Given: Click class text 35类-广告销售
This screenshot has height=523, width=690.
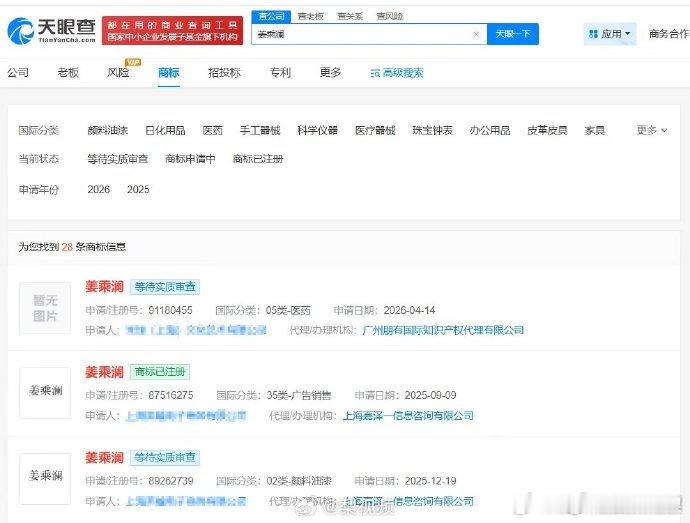Looking at the screenshot, I should tap(299, 395).
